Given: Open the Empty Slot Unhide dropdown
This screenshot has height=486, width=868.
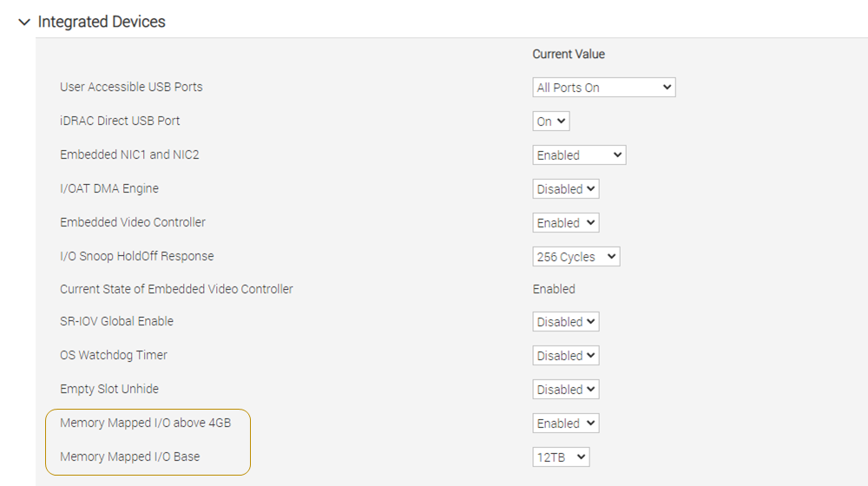Looking at the screenshot, I should point(566,390).
